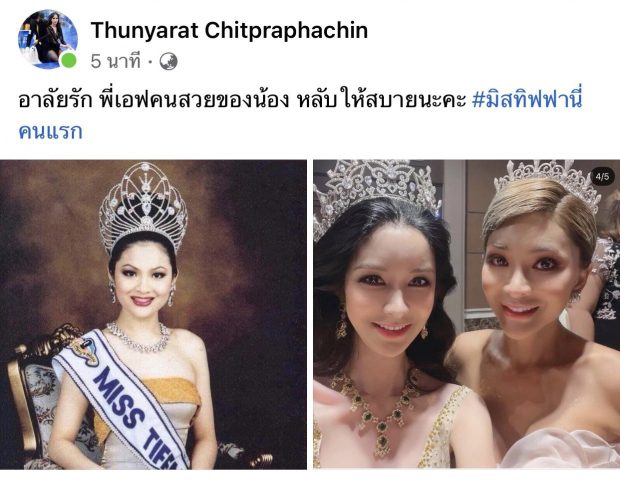
Task: Click the globe public audience icon
Action: (168, 62)
